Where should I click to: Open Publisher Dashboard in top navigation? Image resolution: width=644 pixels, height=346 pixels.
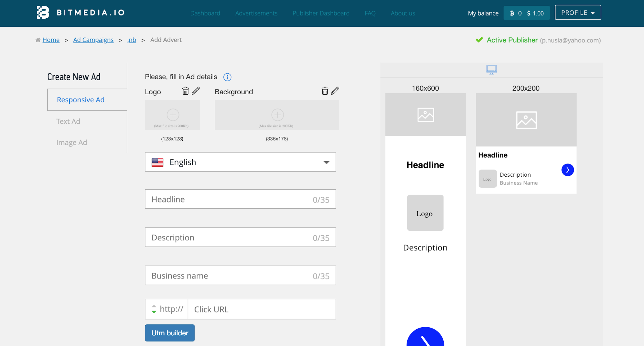click(321, 13)
